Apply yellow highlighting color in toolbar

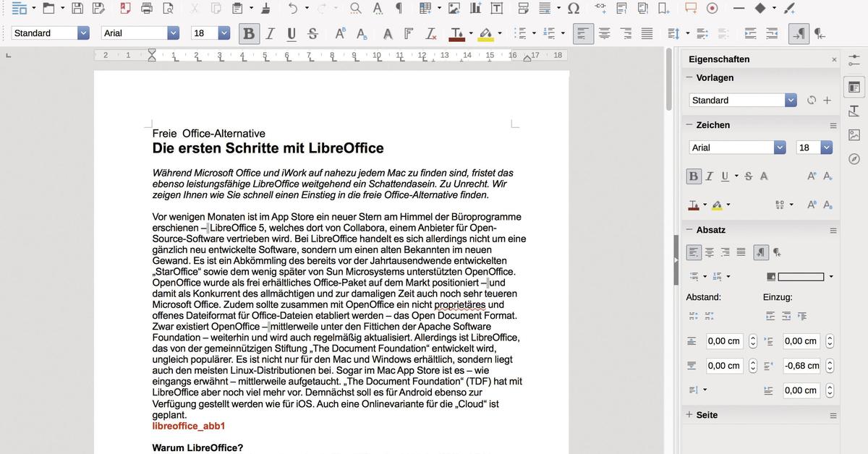(485, 33)
